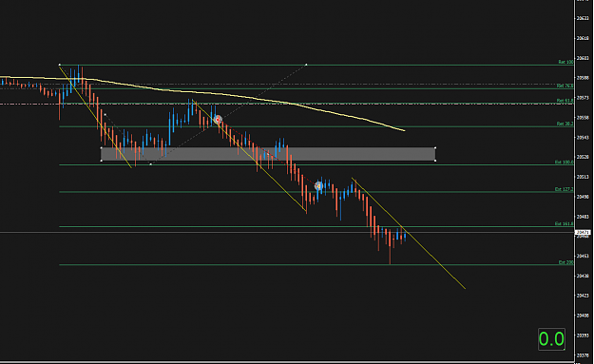
Task: Click the highlighted current price tag on the axis
Action: click(x=583, y=232)
